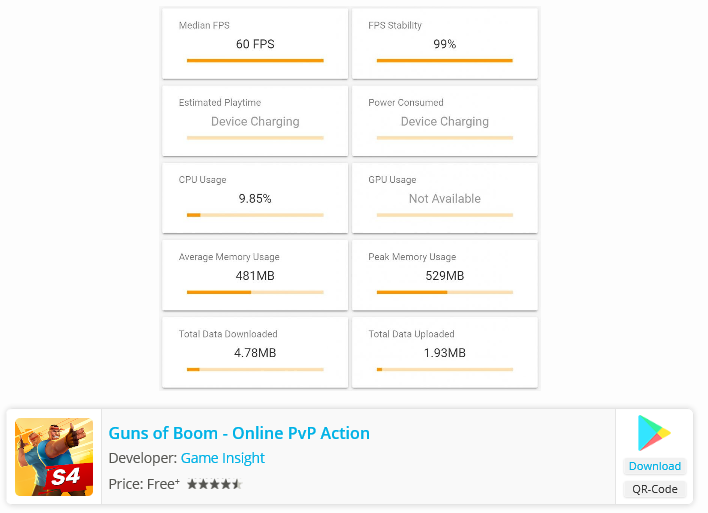Click the Average Memory Usage bar

coord(255,292)
